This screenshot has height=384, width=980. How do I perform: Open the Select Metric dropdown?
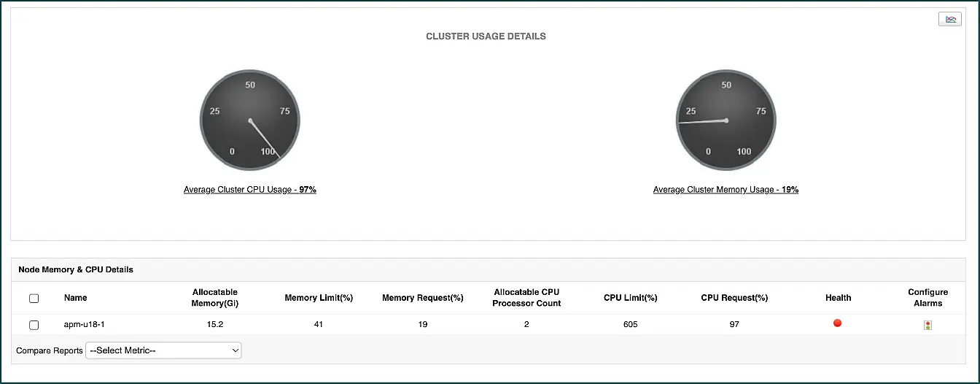click(x=163, y=350)
